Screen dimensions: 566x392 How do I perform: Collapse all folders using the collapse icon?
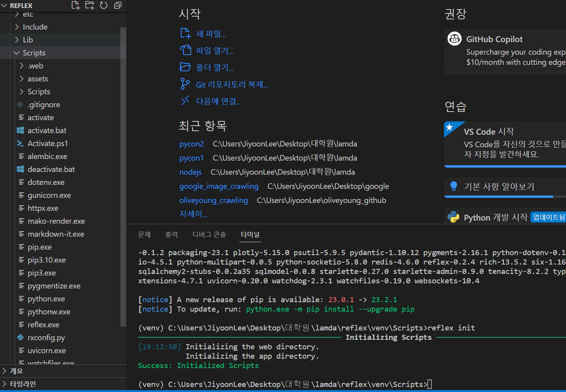118,5
